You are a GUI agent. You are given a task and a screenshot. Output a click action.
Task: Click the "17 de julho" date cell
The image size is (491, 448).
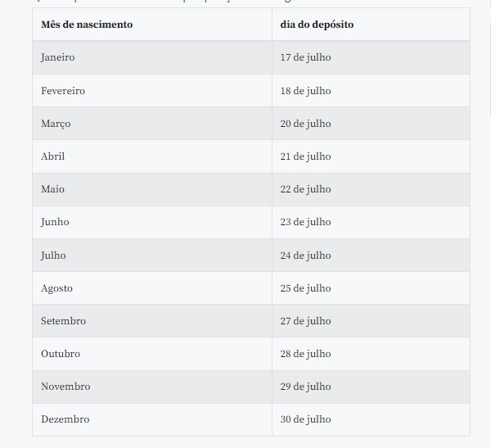[306, 58]
